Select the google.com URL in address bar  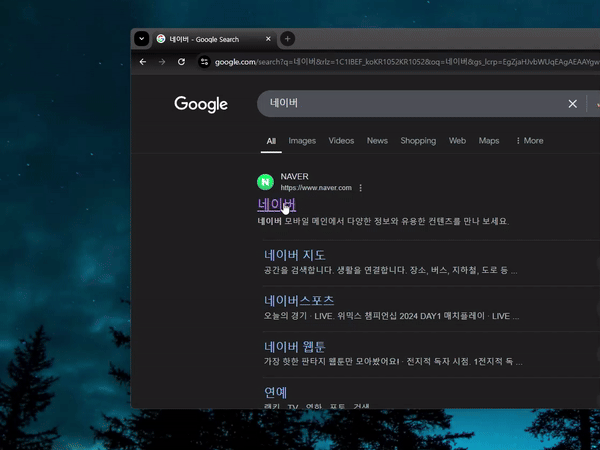coord(407,62)
